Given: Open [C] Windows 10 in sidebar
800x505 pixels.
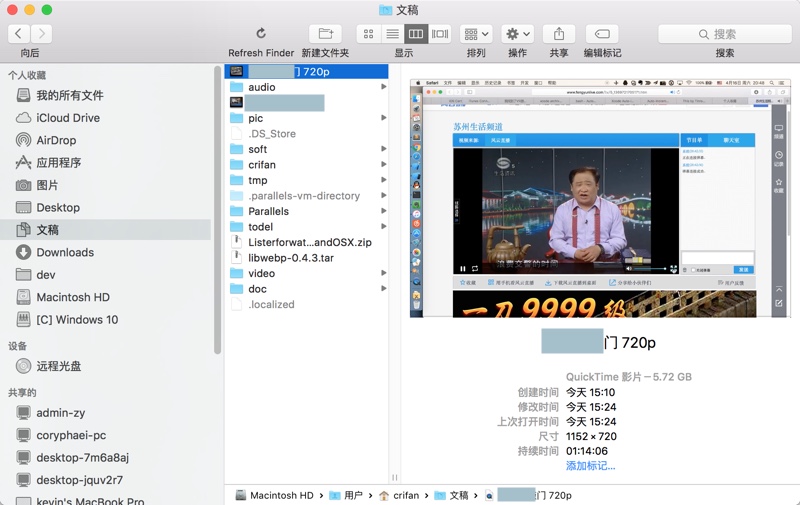Looking at the screenshot, I should pos(77,320).
